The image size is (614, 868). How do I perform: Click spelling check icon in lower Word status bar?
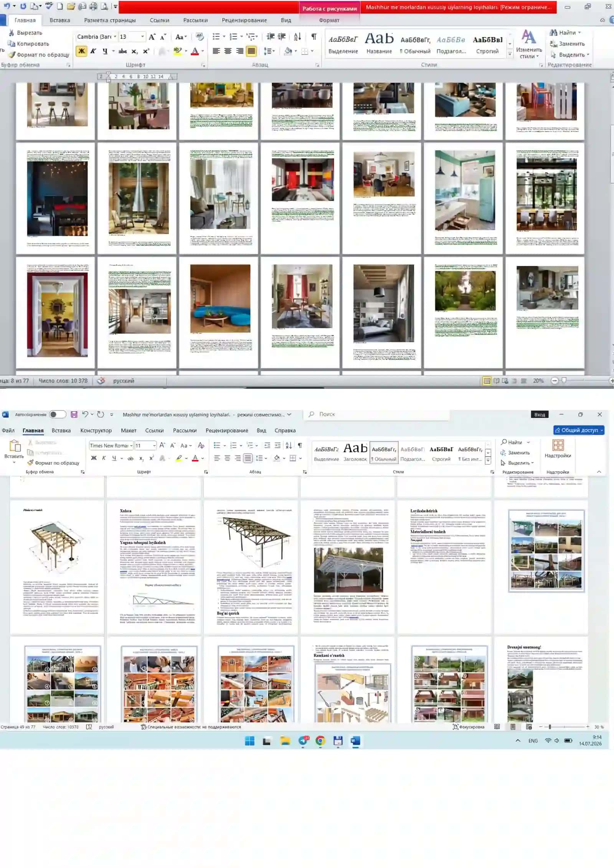pos(89,727)
